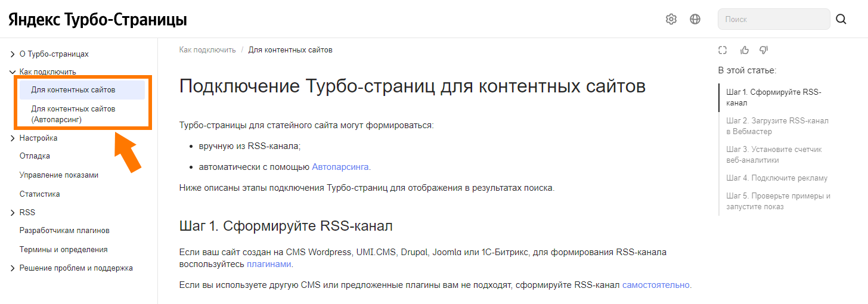Screen dimensions: 868x304
Task: Open Разработчикам плагинов page
Action: click(64, 231)
